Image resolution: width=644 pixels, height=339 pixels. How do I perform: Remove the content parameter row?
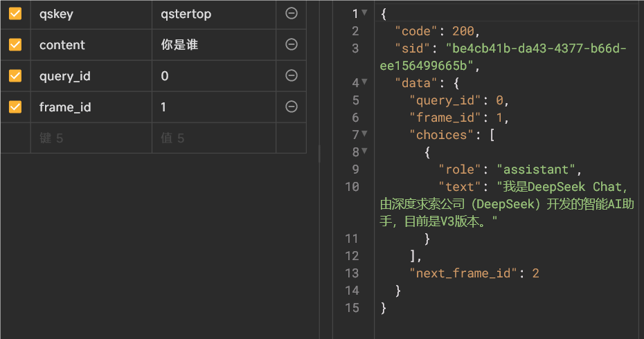(x=292, y=44)
